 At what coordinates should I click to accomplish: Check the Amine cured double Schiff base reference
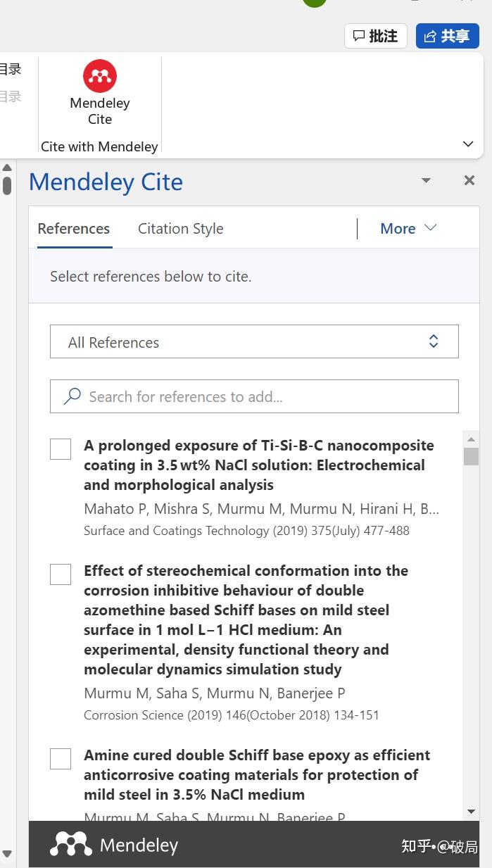pyautogui.click(x=61, y=759)
